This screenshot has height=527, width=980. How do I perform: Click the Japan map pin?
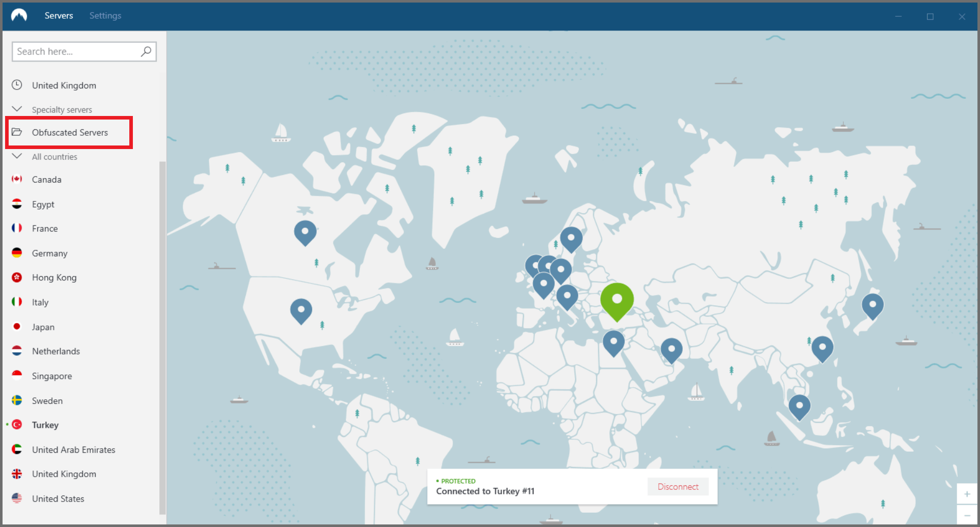pyautogui.click(x=873, y=306)
